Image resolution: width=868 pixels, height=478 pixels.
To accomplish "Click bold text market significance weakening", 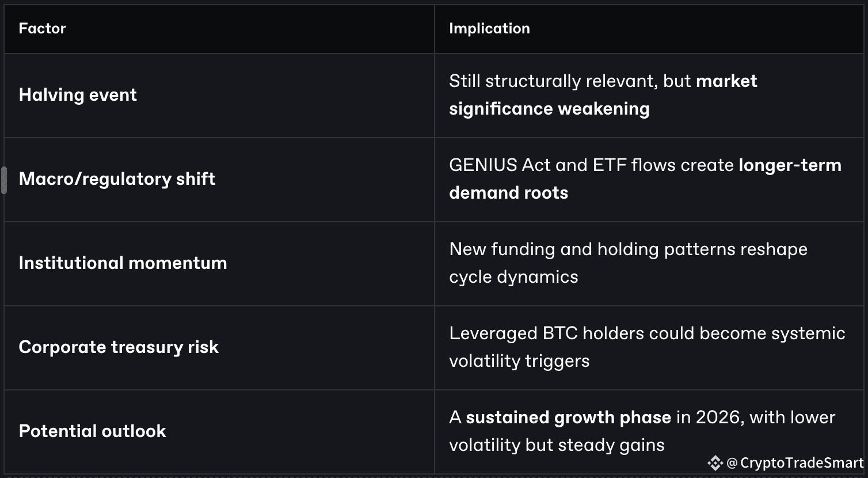I will tap(603, 94).
